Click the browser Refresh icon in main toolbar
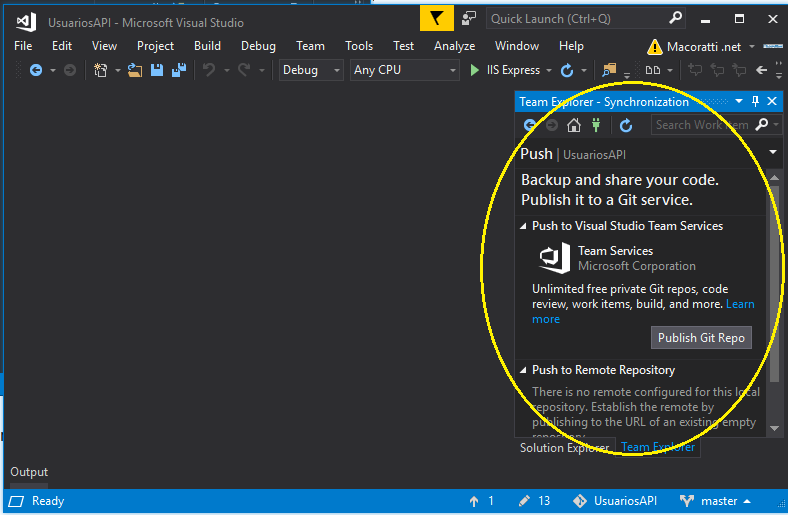Viewport: 790px width, 515px height. point(567,70)
